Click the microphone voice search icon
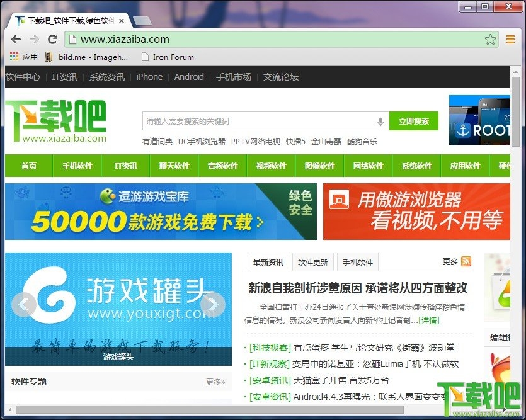This screenshot has width=526, height=420. click(380, 122)
